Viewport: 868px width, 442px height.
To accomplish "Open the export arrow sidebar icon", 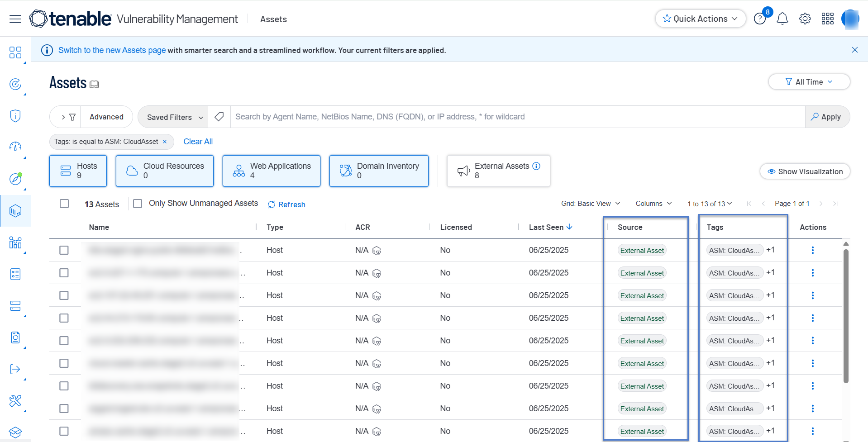I will click(x=15, y=369).
